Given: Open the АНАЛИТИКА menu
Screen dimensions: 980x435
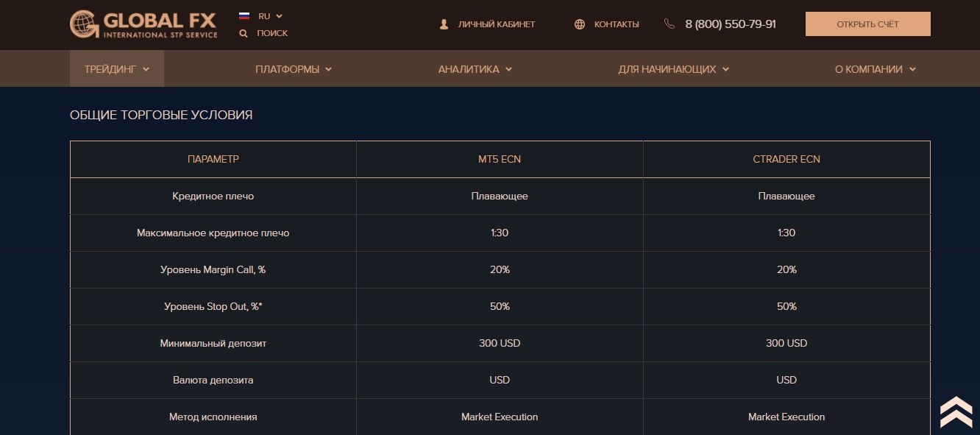Looking at the screenshot, I should click(475, 68).
